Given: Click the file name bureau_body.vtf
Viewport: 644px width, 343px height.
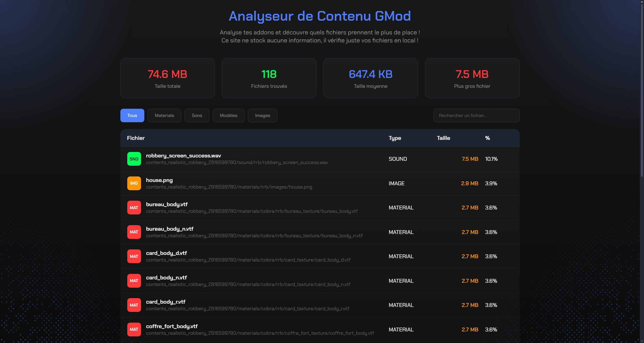Looking at the screenshot, I should click(167, 205).
